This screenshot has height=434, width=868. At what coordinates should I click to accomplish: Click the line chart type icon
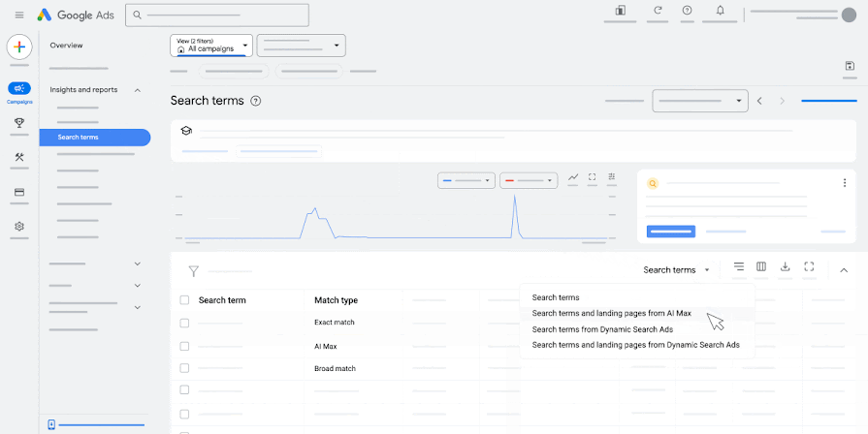(573, 177)
